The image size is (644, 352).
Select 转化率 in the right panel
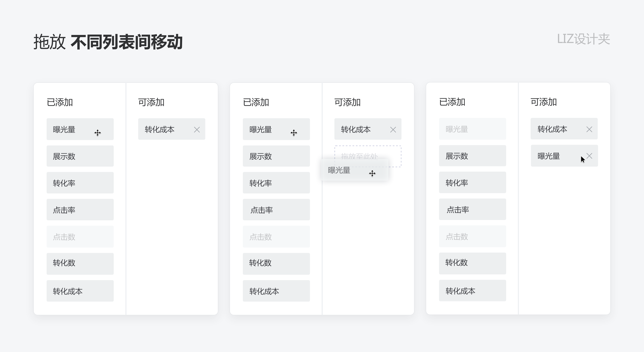pyautogui.click(x=472, y=183)
